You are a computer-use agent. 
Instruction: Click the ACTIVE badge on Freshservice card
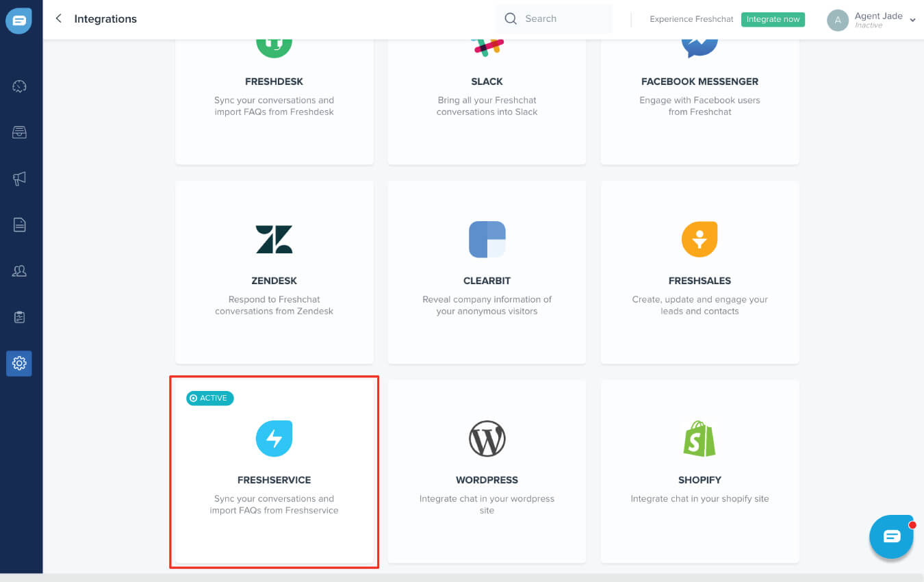coord(210,398)
